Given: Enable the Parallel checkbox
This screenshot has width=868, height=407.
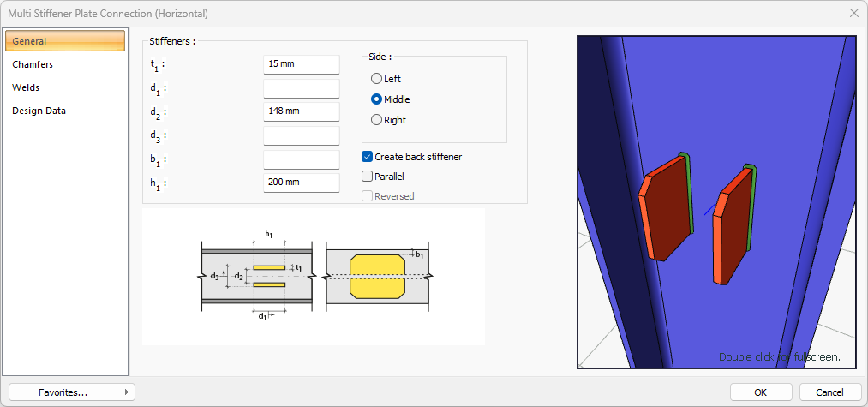Looking at the screenshot, I should click(x=367, y=177).
